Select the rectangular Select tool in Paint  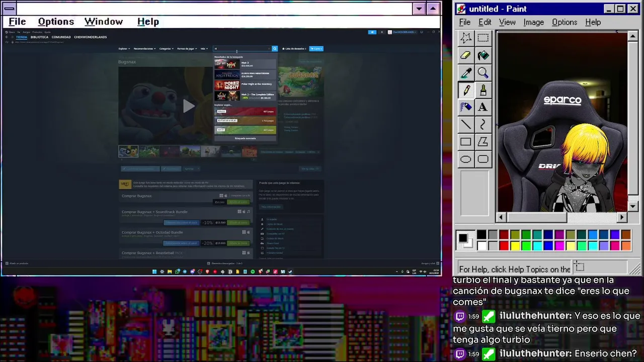click(483, 38)
